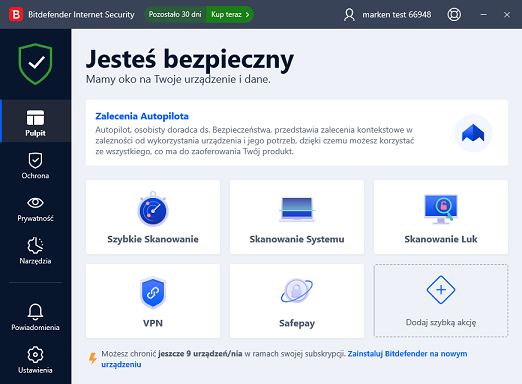Start Skanowanie Luk vulnerability scan

441,217
